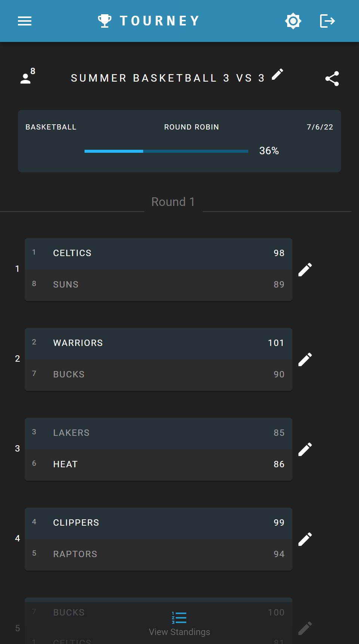The image size is (359, 644).
Task: Open the hamburger navigation menu
Action: [x=25, y=21]
